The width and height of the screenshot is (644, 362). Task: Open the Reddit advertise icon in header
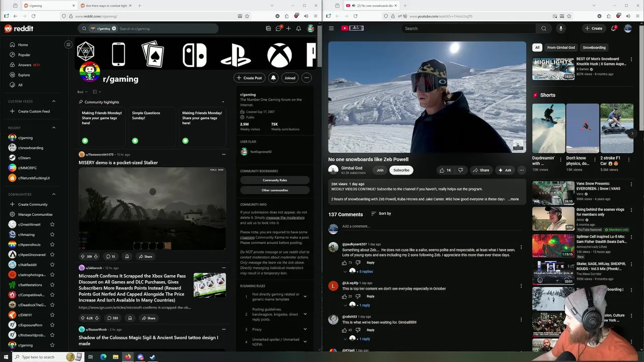tap(268, 29)
